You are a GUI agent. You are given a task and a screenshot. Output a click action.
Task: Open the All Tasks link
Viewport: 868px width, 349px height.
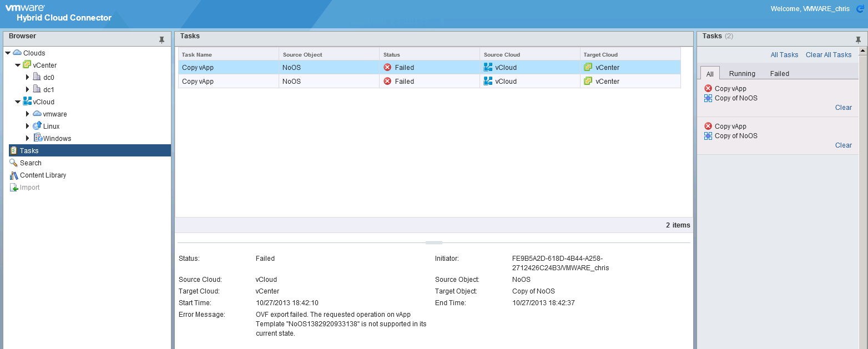(784, 54)
